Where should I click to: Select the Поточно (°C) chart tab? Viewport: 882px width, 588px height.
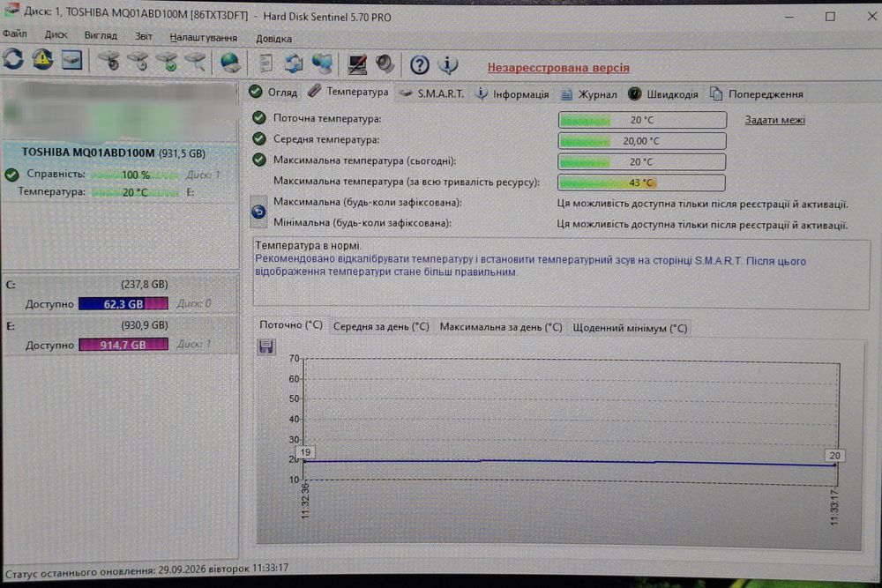click(x=291, y=325)
